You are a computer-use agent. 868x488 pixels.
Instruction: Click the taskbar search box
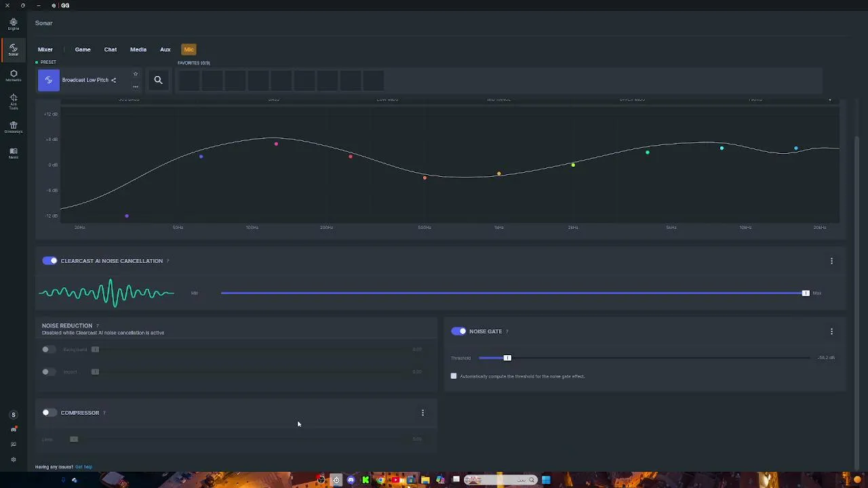(500, 481)
